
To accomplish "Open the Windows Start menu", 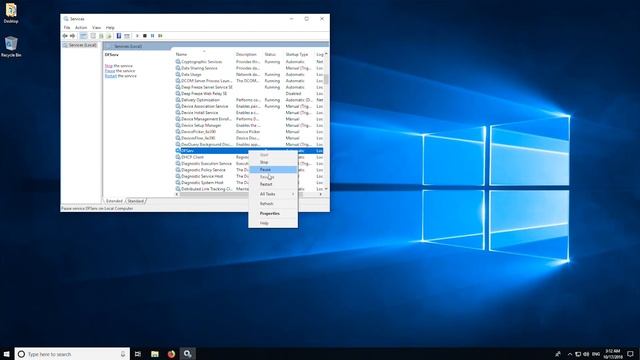I will (x=7, y=354).
